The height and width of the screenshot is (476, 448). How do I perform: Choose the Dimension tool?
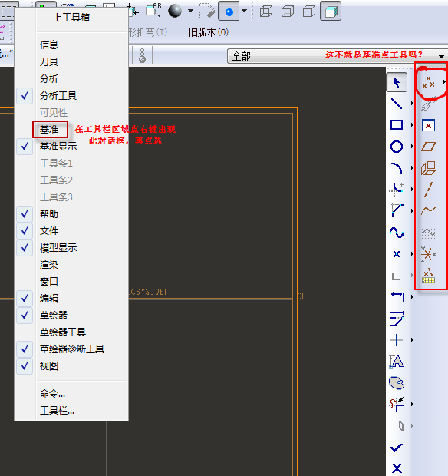click(397, 296)
